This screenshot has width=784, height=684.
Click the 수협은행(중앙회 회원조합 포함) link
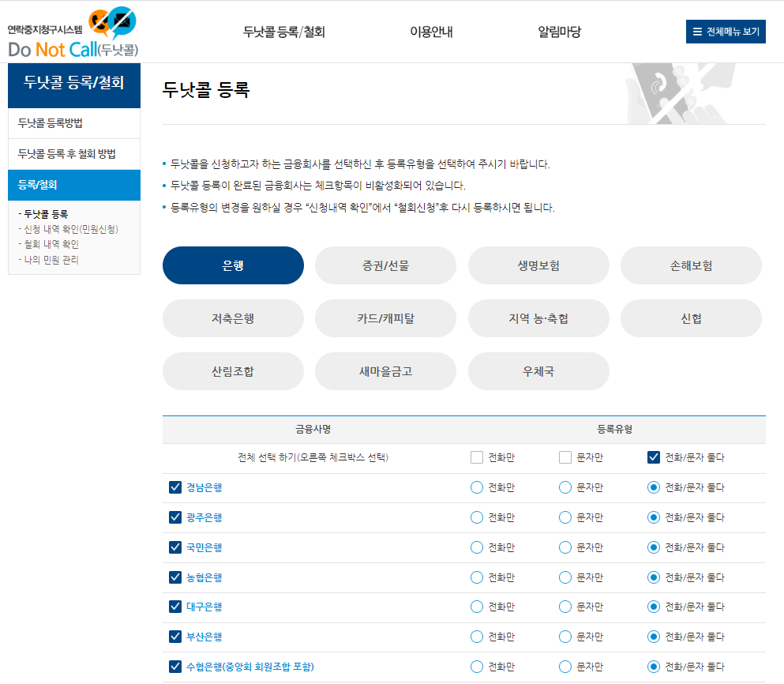[250, 667]
